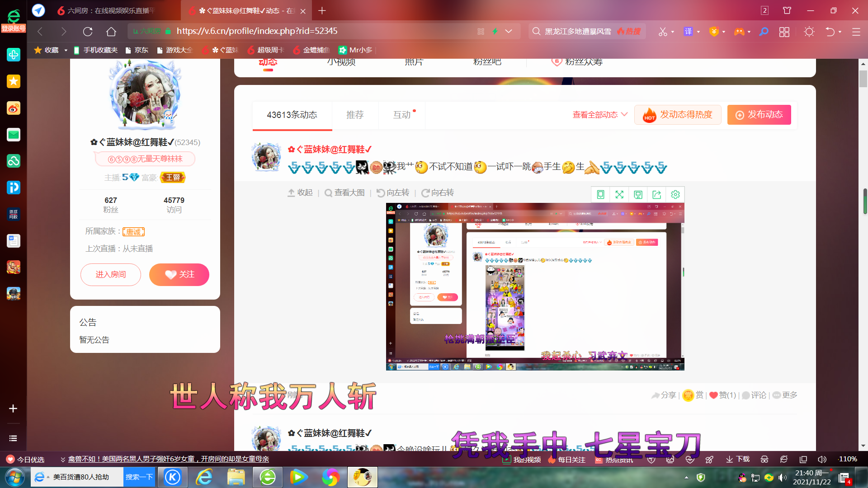Click the 进入房间 button
The image size is (868, 488).
click(111, 275)
